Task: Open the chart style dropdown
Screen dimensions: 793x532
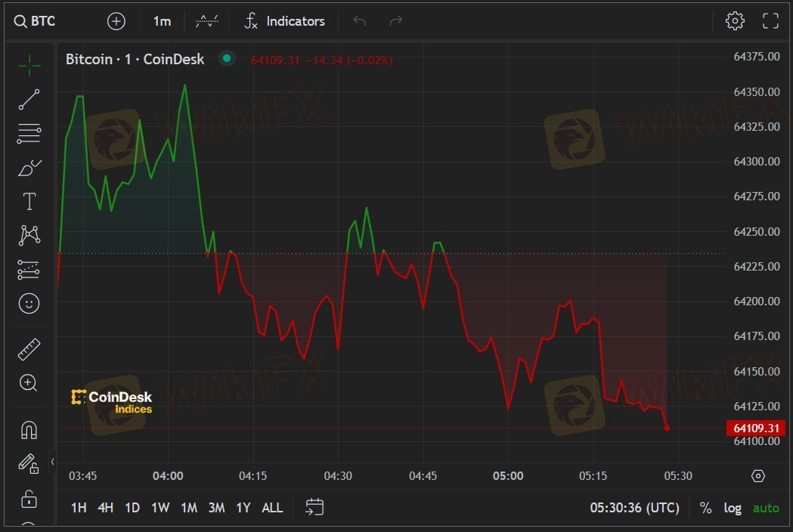Action: pyautogui.click(x=207, y=21)
